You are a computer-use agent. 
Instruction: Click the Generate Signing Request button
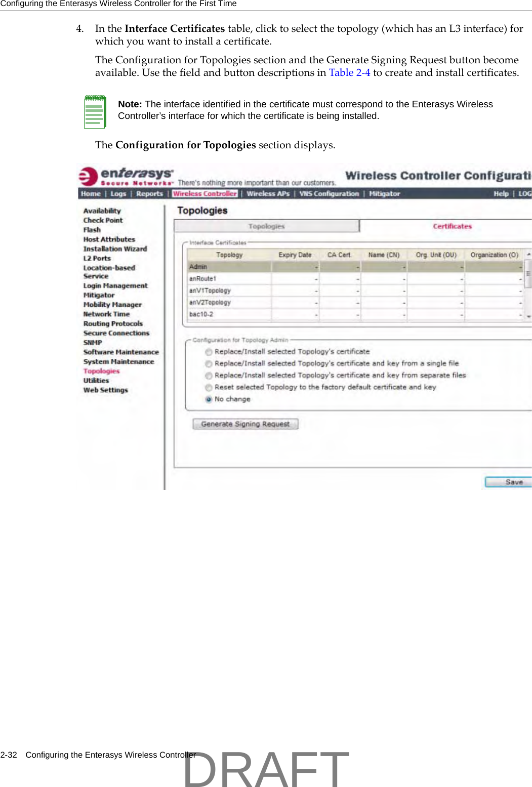(x=245, y=424)
